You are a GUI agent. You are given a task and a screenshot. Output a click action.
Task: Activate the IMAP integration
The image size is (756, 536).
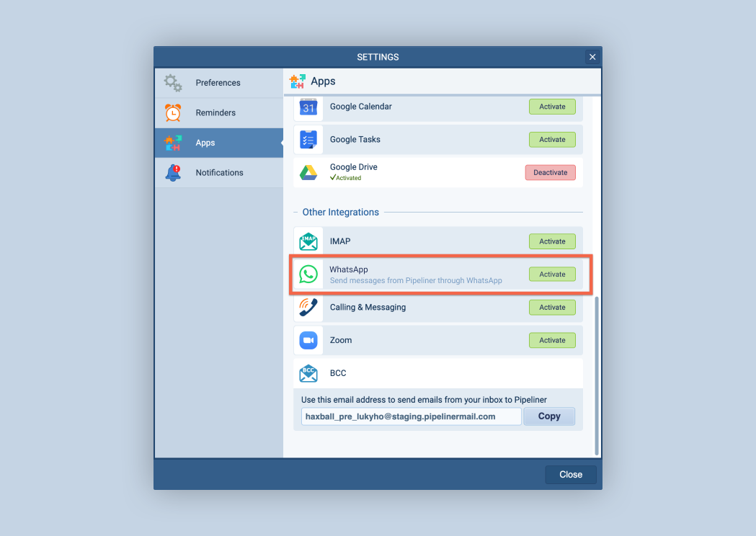pyautogui.click(x=552, y=241)
